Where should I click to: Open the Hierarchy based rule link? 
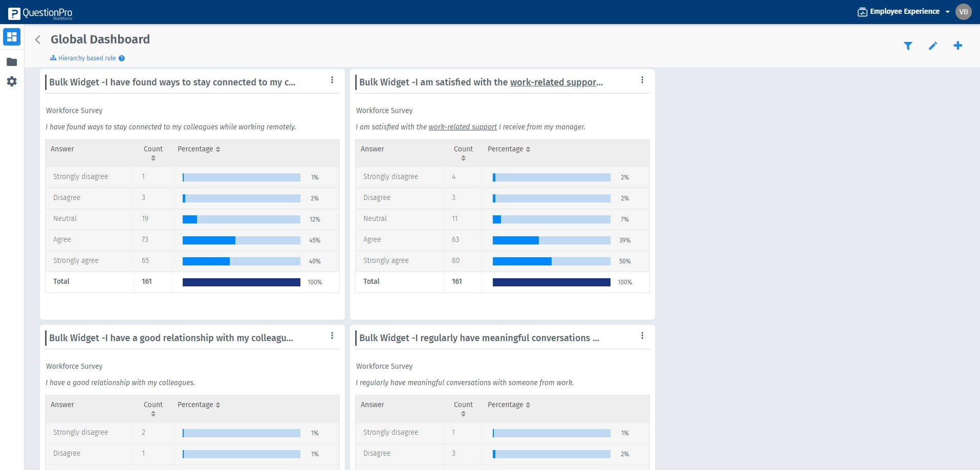[x=86, y=58]
